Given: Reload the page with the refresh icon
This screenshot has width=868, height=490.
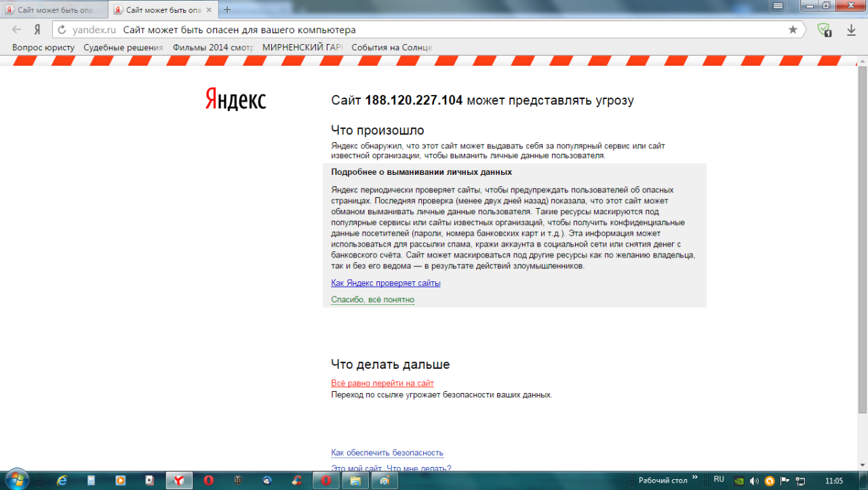Looking at the screenshot, I should point(62,30).
